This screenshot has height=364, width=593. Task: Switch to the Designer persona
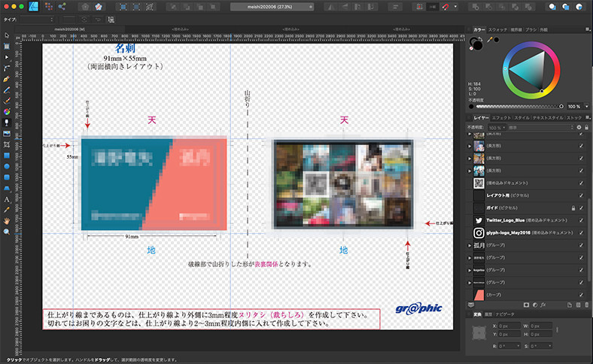(x=34, y=7)
